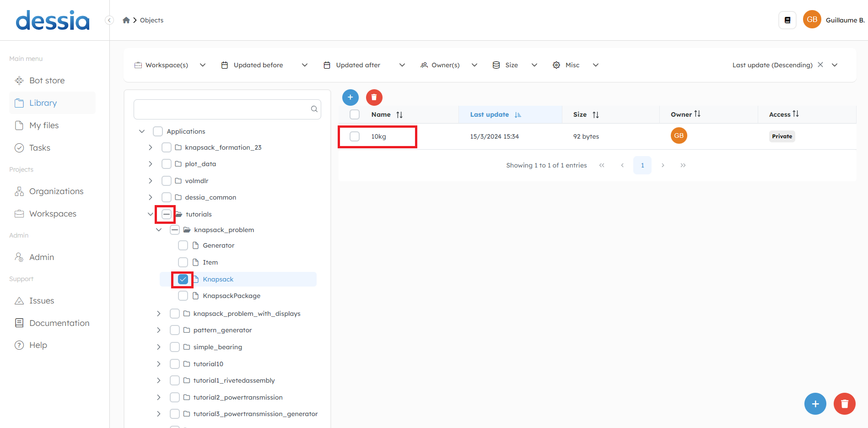Check the Generator checkbox
Screen dimensions: 868x428
point(183,245)
